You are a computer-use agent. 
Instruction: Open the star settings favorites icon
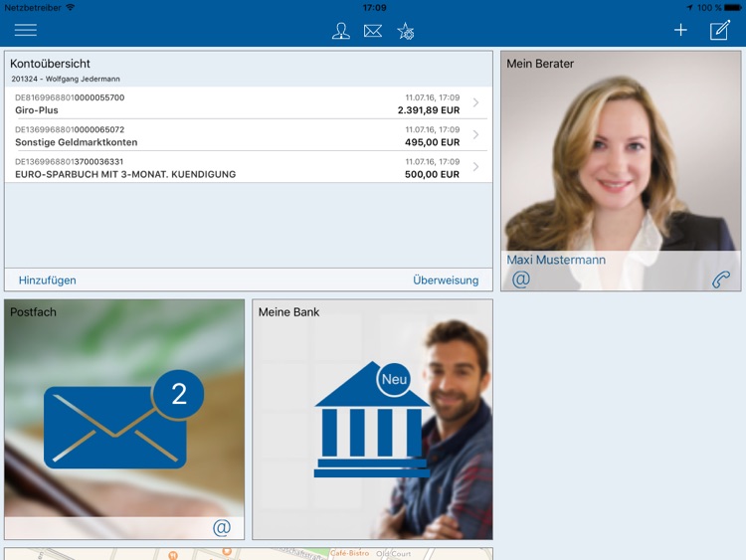[x=406, y=31]
